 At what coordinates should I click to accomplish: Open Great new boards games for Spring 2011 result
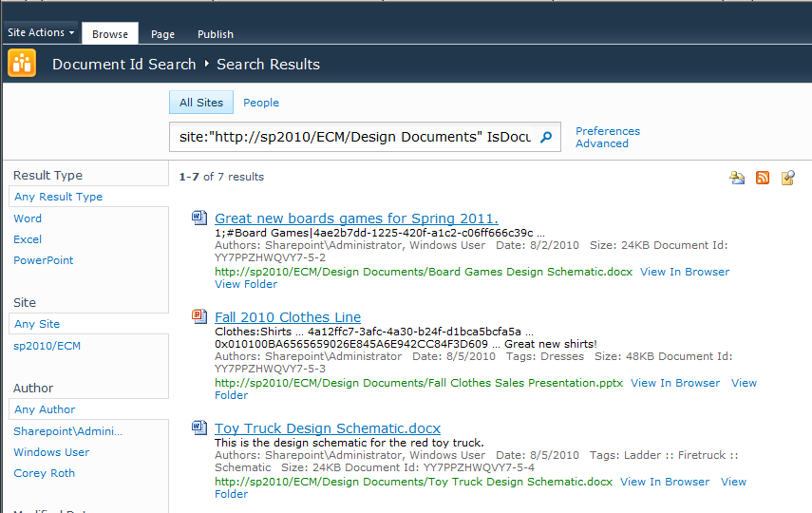[356, 218]
